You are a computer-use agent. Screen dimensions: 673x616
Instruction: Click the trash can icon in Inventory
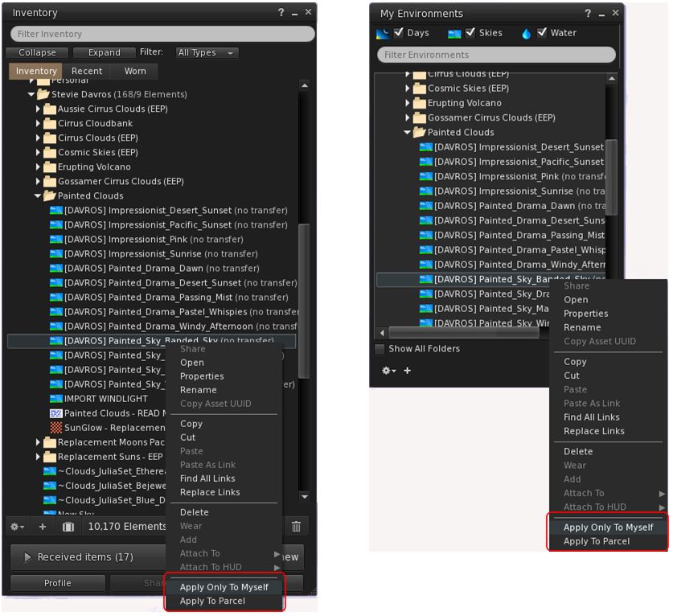(x=296, y=527)
